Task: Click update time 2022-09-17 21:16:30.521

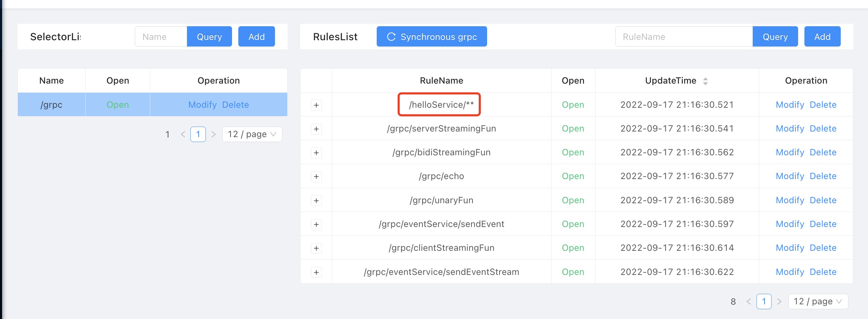Action: coord(677,105)
